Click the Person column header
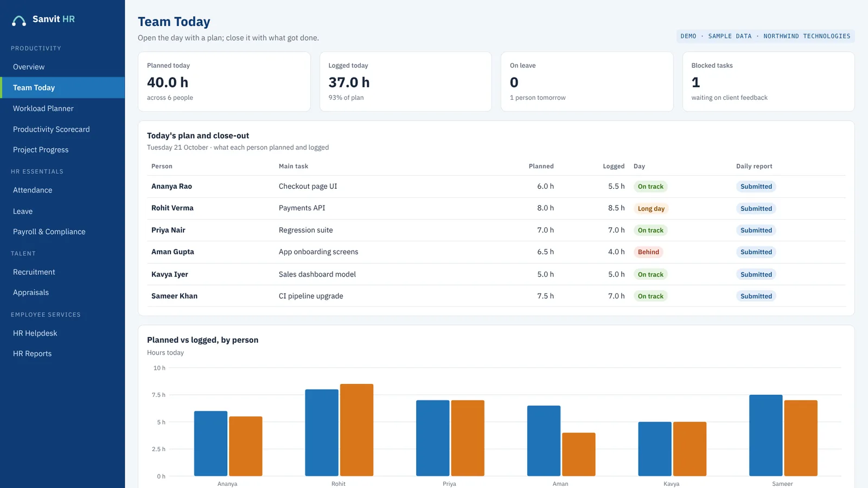This screenshot has width=868, height=488. 162,166
